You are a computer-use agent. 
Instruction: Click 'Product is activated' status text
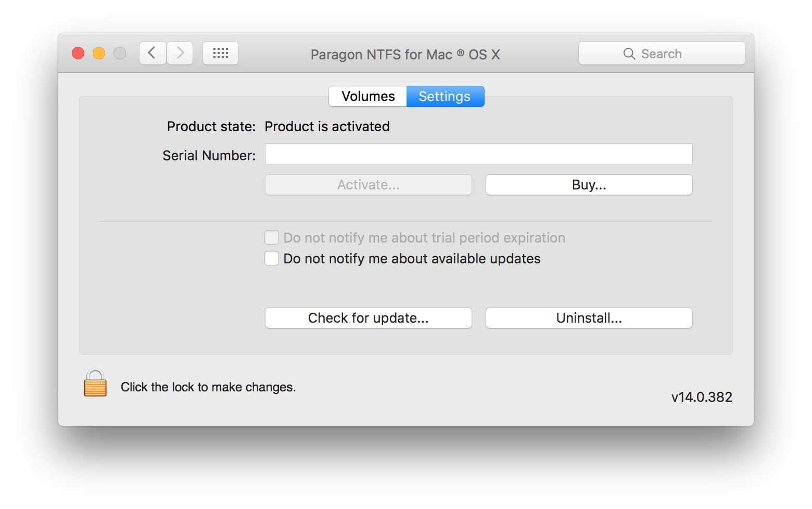pos(327,126)
